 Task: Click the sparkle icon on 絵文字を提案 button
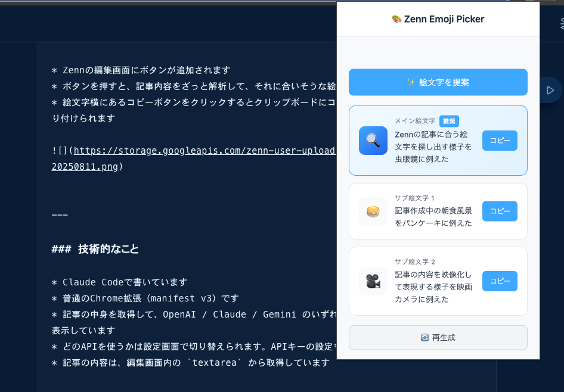coord(411,82)
